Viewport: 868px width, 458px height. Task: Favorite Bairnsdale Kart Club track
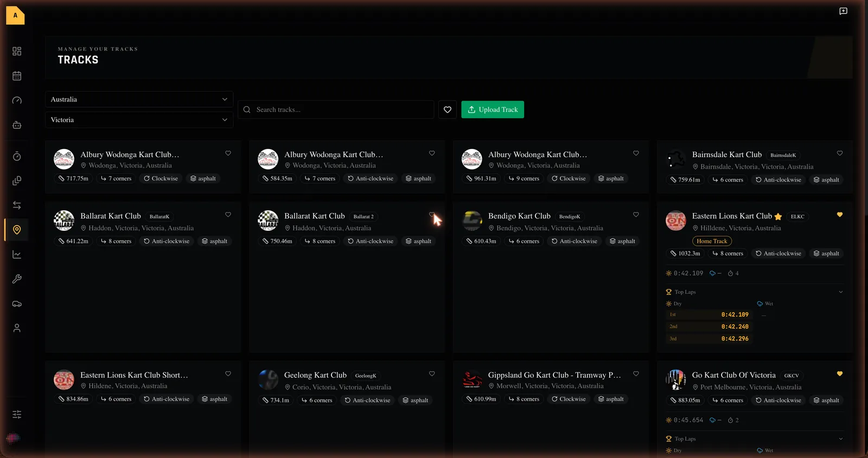(840, 153)
